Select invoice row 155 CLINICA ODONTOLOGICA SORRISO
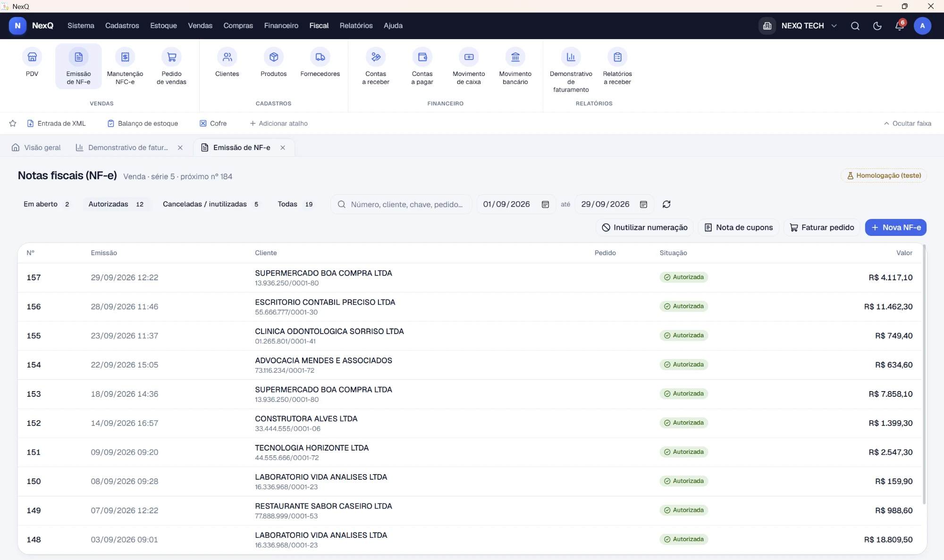Viewport: 944px width, 560px height. [x=469, y=336]
